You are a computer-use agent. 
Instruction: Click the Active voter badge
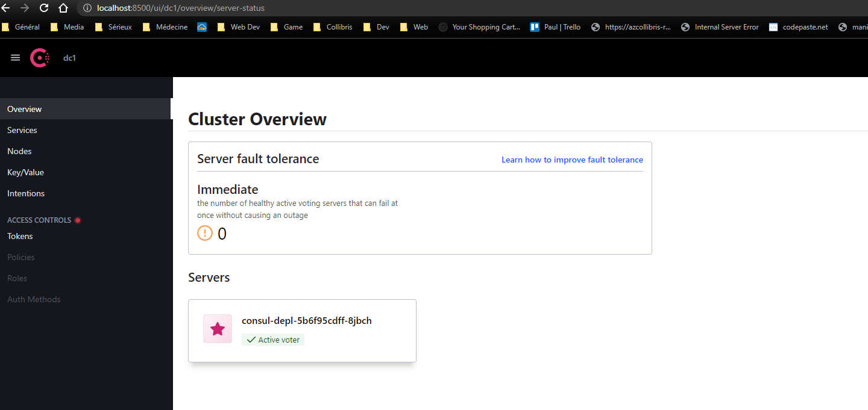tap(273, 340)
